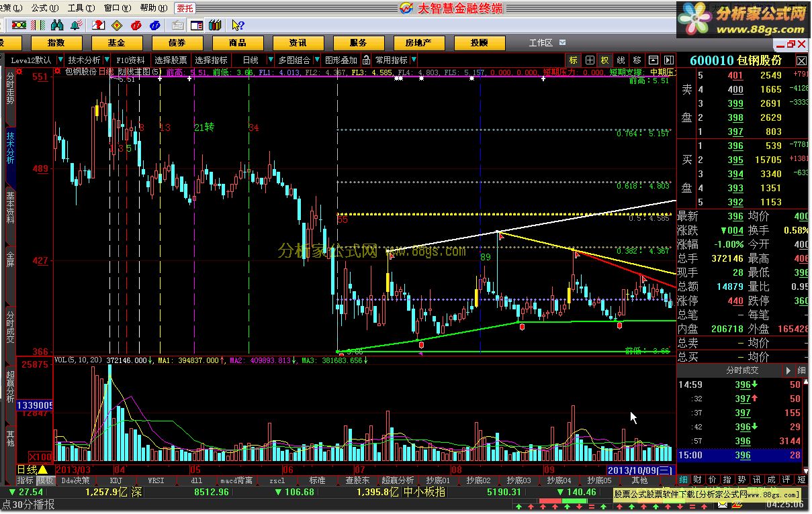
Task: Click the hide side panel arrow icon
Action: [668, 60]
